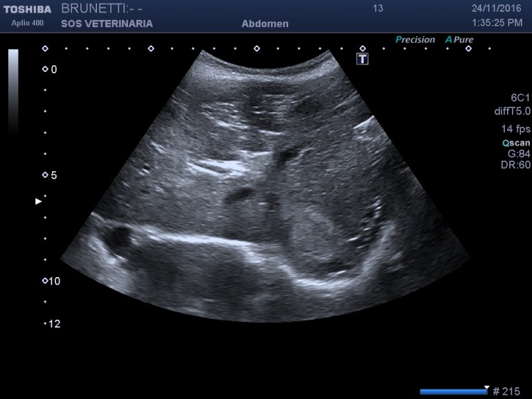The image size is (532, 399).
Task: Click the diamond marker beside depth 5
Action: tap(45, 175)
